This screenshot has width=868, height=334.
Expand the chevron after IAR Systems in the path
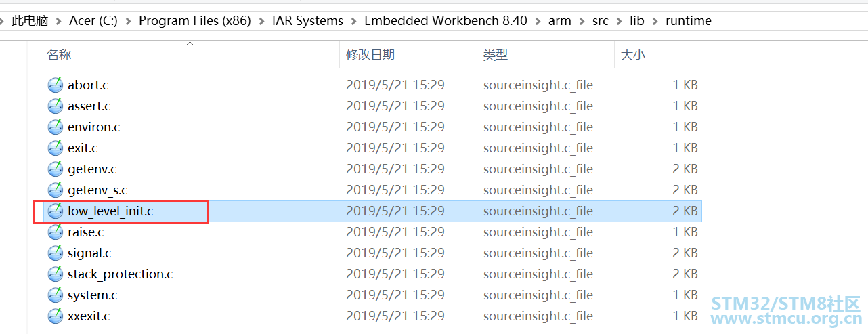[353, 21]
